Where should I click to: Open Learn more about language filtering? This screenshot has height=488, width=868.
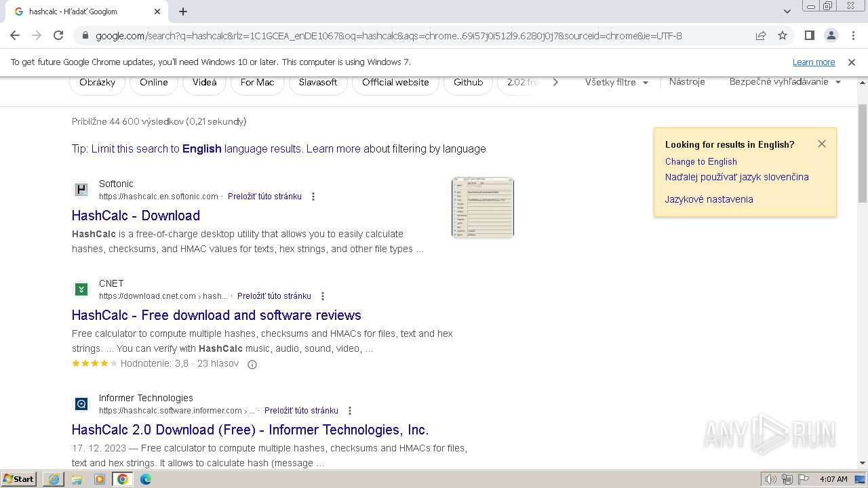pos(333,148)
